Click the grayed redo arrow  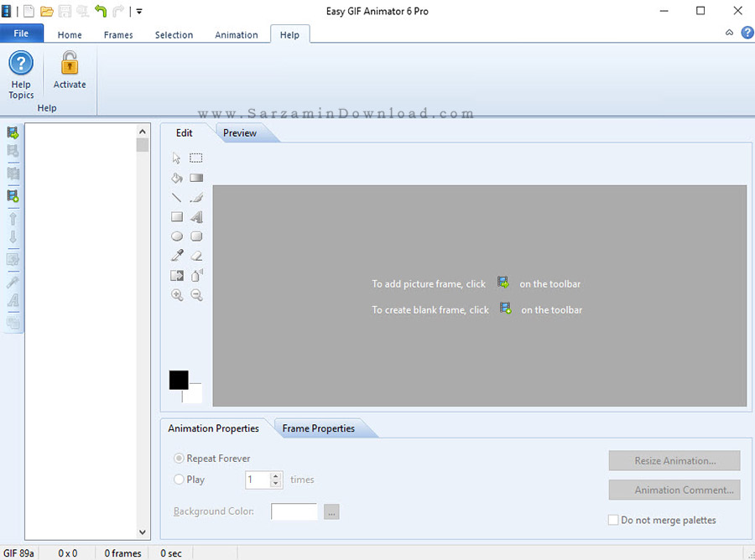pos(117,11)
